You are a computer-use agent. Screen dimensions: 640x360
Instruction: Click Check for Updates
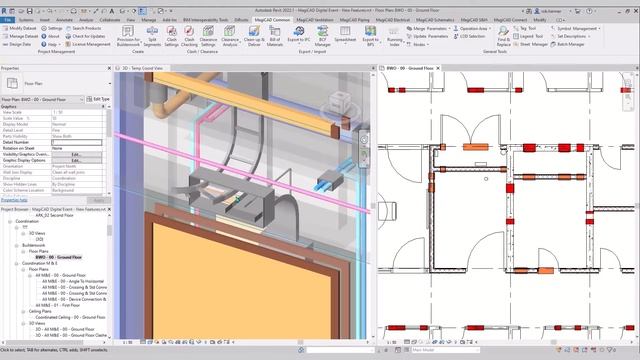pyautogui.click(x=85, y=36)
